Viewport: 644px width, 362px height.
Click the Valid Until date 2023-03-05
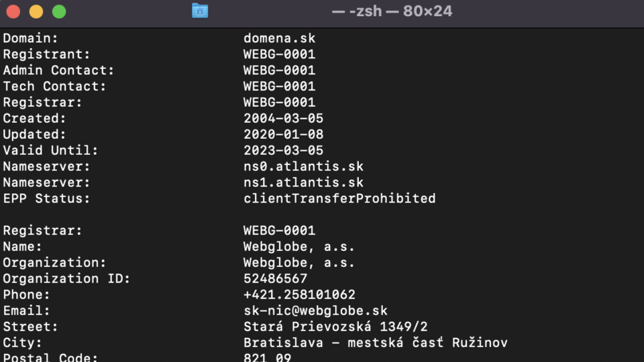click(x=283, y=151)
